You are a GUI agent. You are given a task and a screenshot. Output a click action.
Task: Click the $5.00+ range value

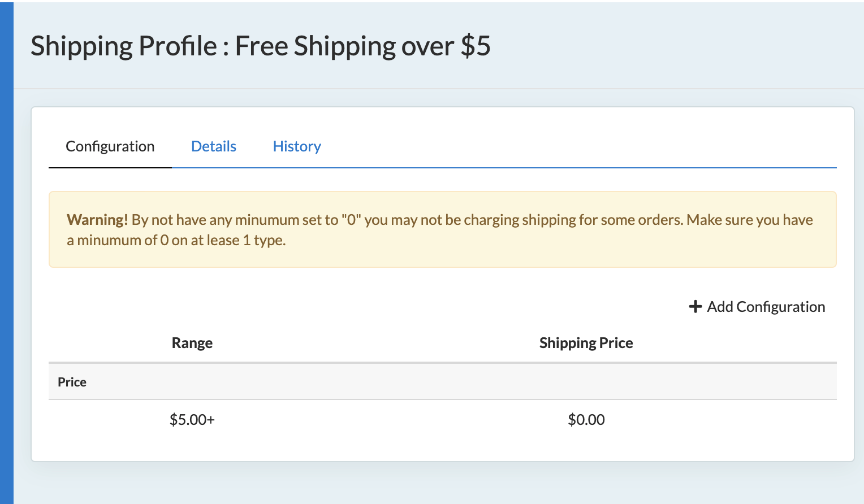(x=192, y=420)
